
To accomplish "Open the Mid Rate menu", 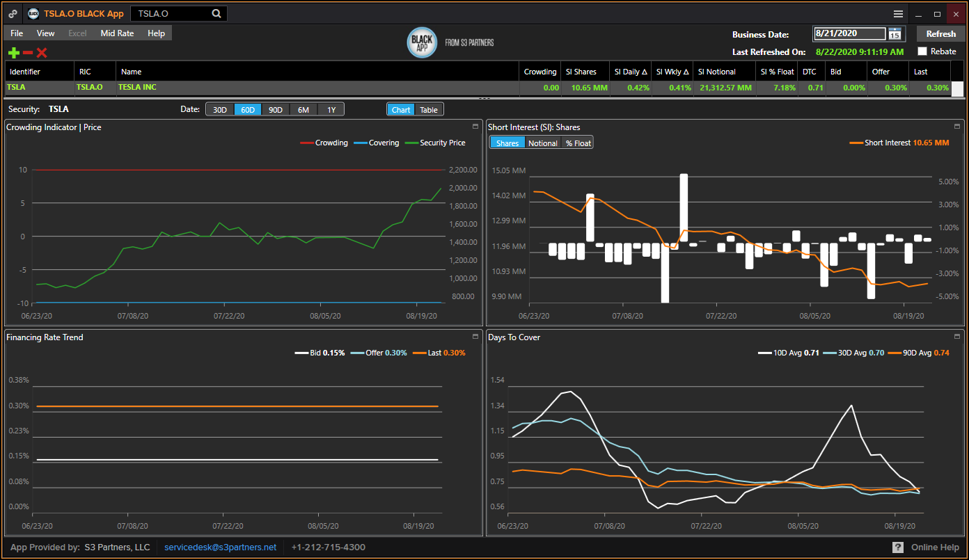I will 117,33.
